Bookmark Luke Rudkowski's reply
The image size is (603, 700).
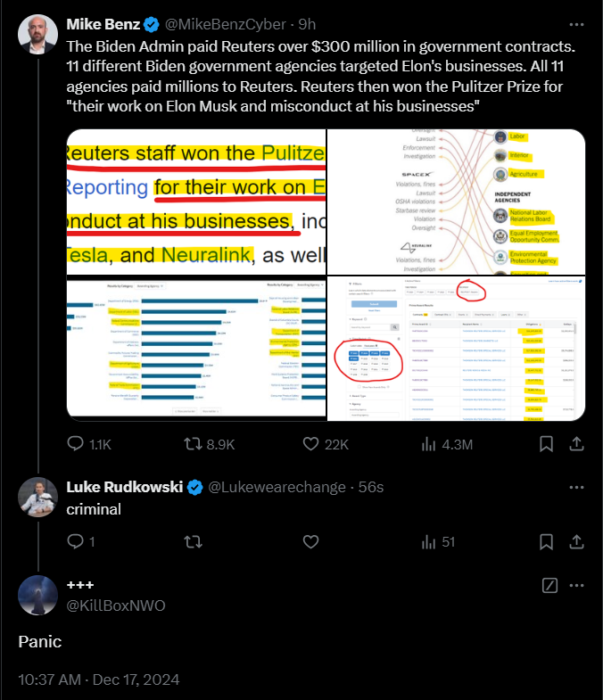[x=544, y=541]
